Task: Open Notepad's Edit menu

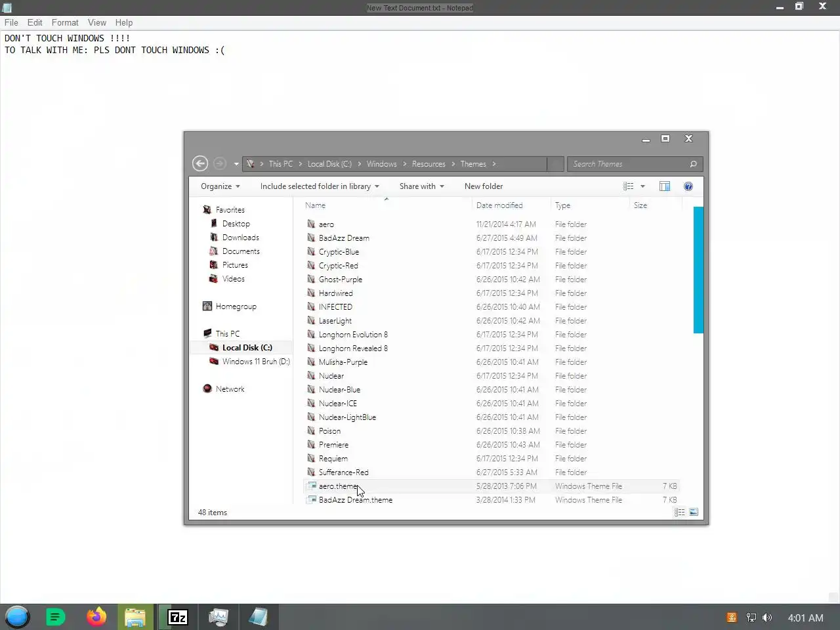Action: tap(35, 22)
